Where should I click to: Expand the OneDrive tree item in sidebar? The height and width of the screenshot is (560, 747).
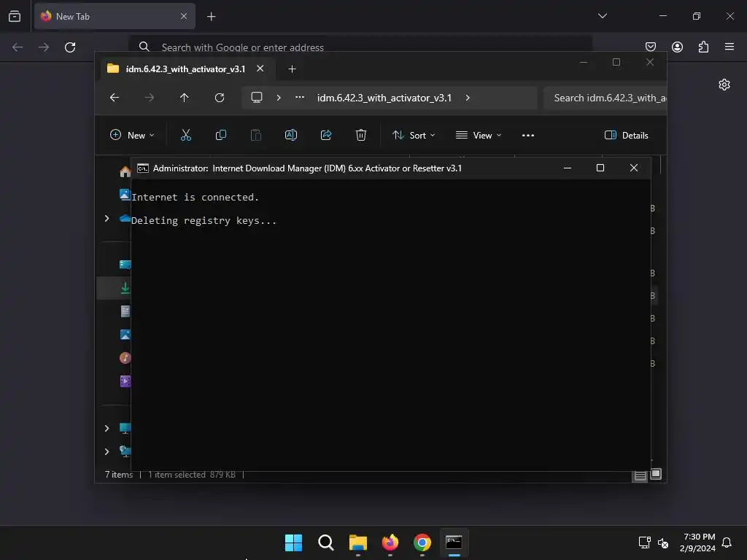tap(107, 218)
